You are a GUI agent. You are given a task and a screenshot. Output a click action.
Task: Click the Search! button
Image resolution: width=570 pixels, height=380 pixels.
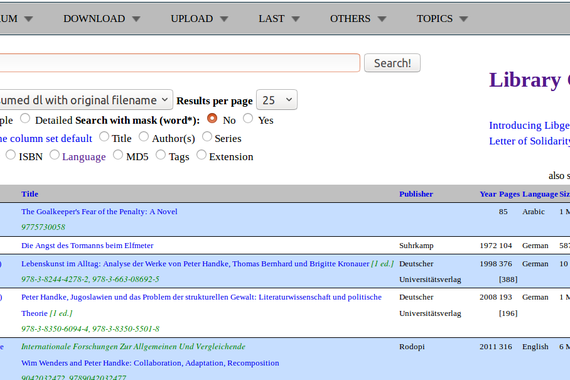pyautogui.click(x=392, y=63)
